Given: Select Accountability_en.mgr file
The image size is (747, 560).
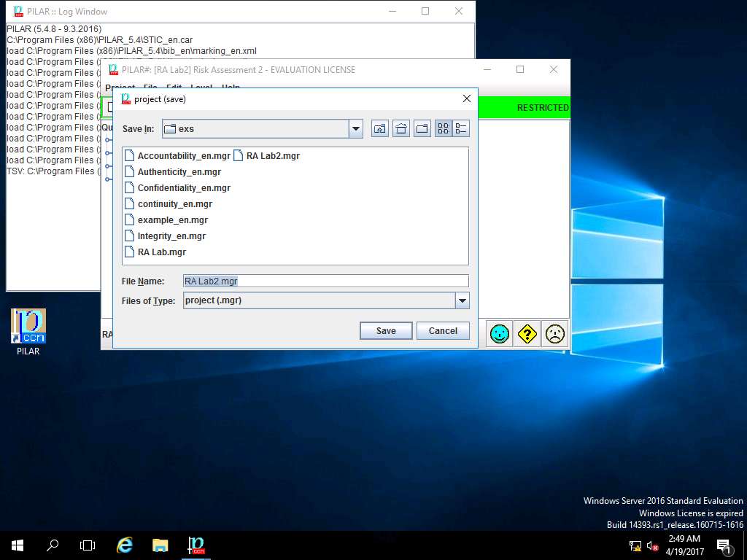Looking at the screenshot, I should point(178,156).
